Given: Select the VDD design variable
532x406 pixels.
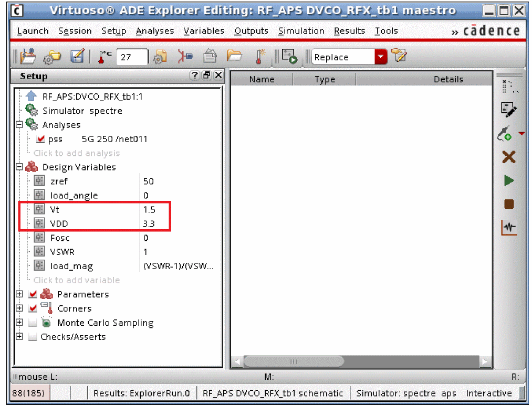Looking at the screenshot, I should [59, 223].
